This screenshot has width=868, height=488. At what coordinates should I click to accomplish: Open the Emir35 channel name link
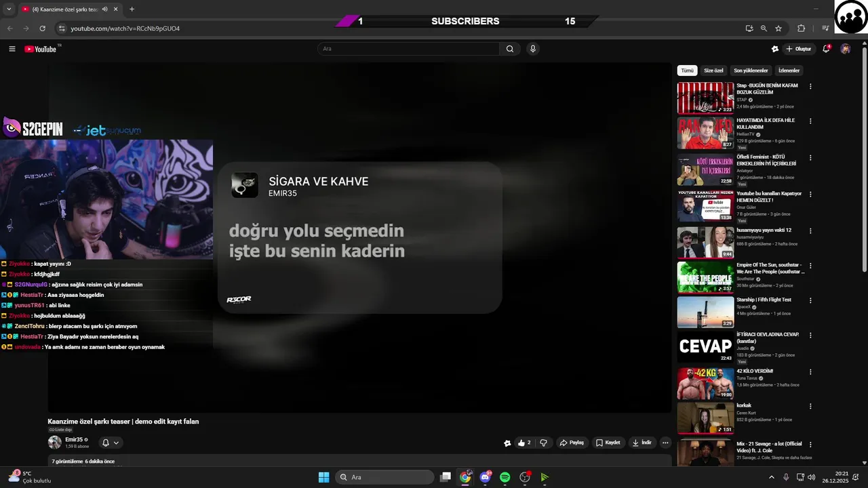[x=74, y=439]
